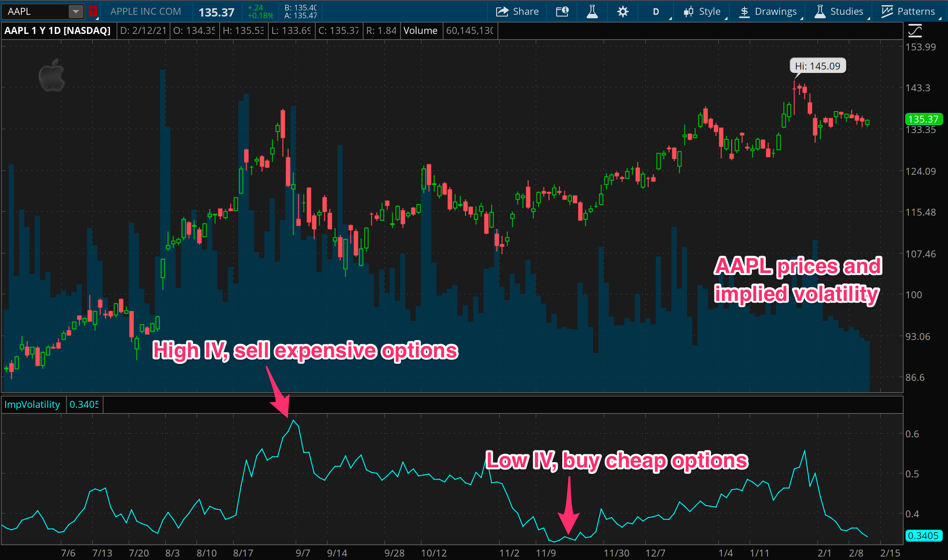
Task: Click the 7/6 date axis label
Action: (68, 553)
